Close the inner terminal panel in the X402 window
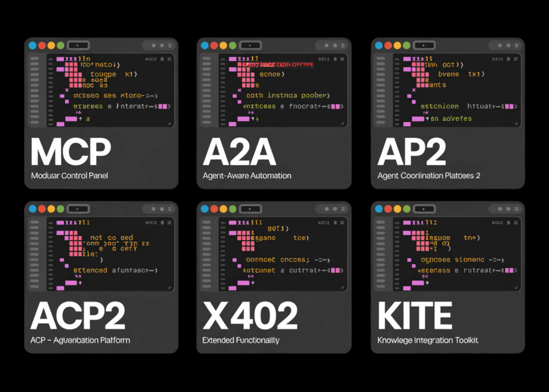The height and width of the screenshot is (392, 549). pyautogui.click(x=342, y=223)
